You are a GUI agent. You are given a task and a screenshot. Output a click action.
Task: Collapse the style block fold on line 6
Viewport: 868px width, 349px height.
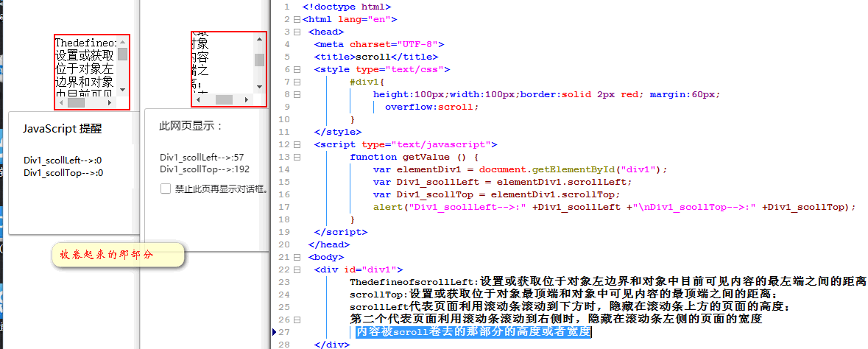297,70
